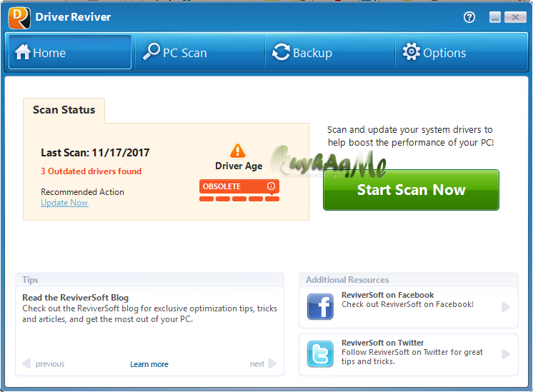The height and width of the screenshot is (392, 533).
Task: Click 'Last Scan: 11/17/2017' text
Action: [95, 153]
